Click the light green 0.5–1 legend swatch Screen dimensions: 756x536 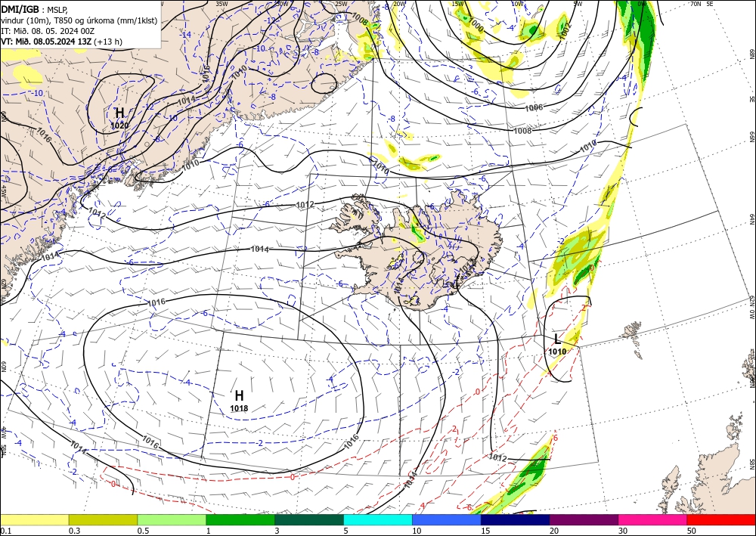172,519
